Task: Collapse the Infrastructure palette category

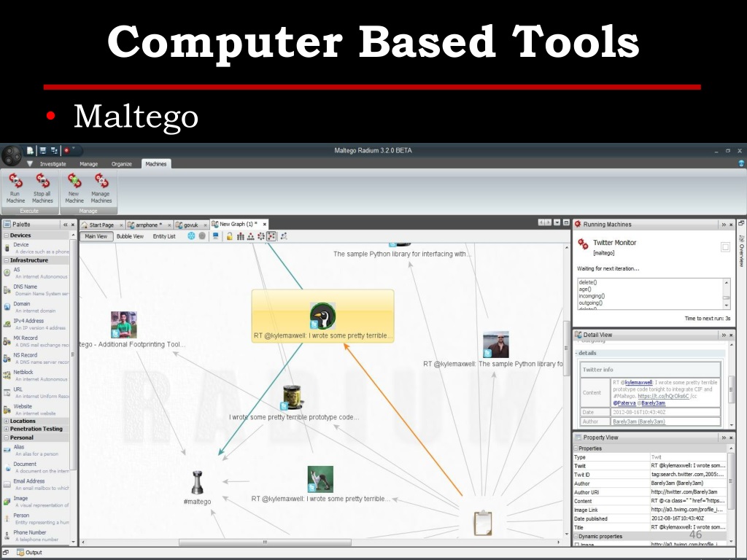Action: coord(6,260)
